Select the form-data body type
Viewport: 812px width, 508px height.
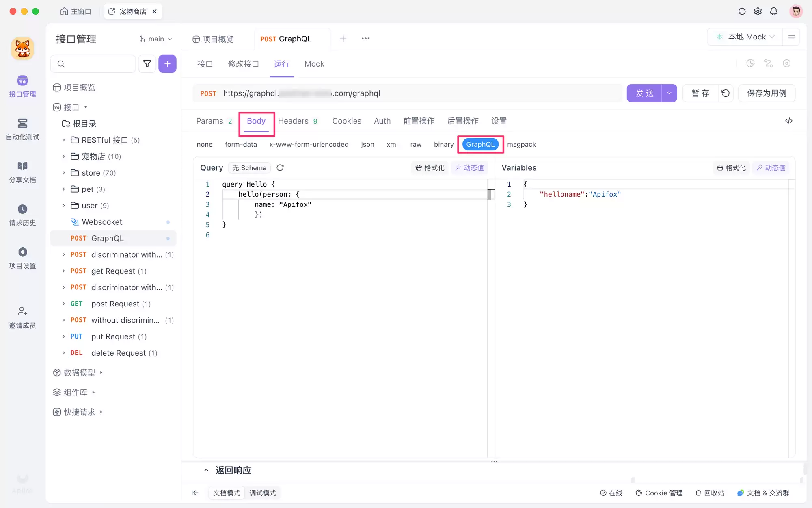coord(241,144)
